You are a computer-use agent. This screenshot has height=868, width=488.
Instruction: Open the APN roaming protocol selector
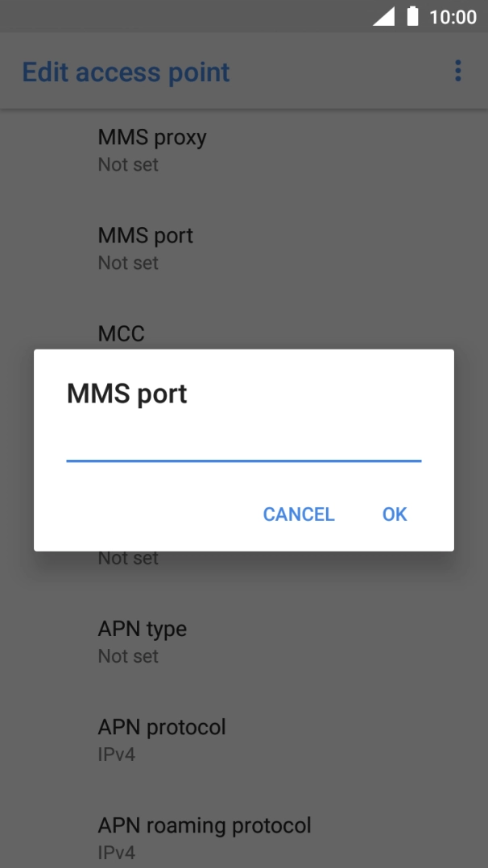[x=244, y=837]
